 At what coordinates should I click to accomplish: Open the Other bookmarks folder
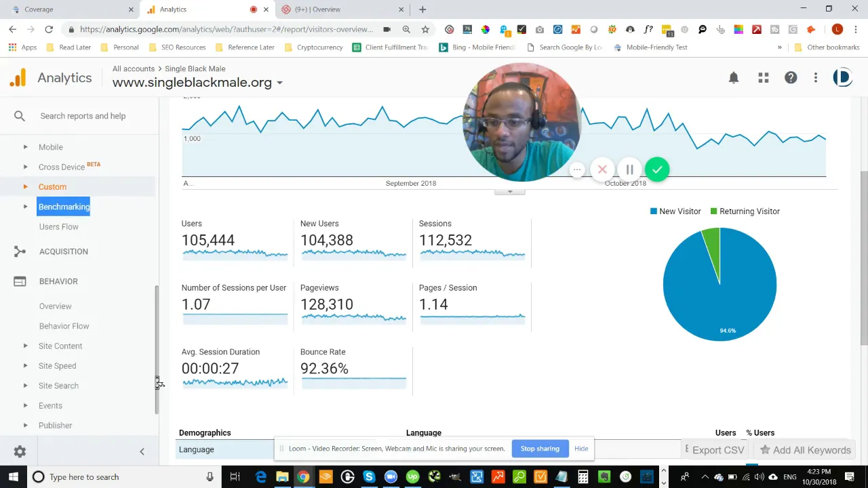click(827, 47)
